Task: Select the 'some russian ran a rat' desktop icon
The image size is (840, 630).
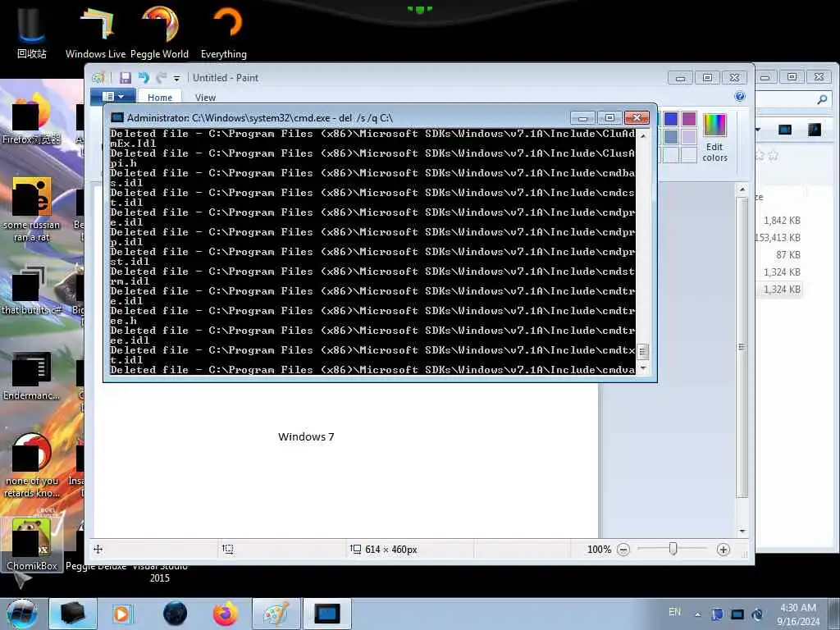Action: point(32,210)
